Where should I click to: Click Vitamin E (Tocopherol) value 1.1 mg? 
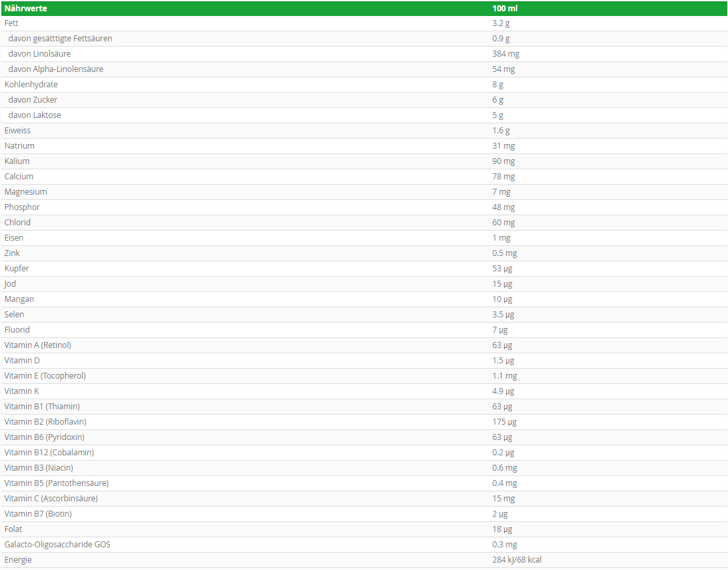tap(505, 375)
